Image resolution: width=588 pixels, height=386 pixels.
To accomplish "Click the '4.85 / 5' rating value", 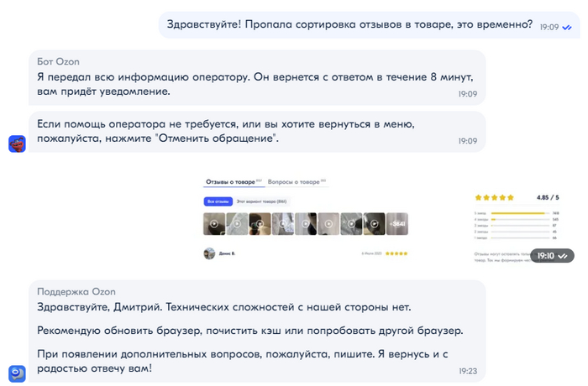I will click(x=548, y=197).
